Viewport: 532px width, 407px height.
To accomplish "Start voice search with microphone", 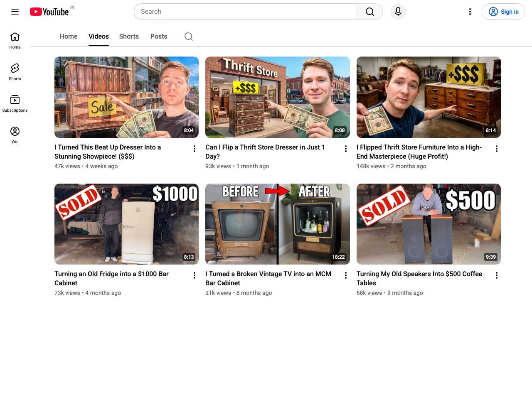I will (398, 12).
